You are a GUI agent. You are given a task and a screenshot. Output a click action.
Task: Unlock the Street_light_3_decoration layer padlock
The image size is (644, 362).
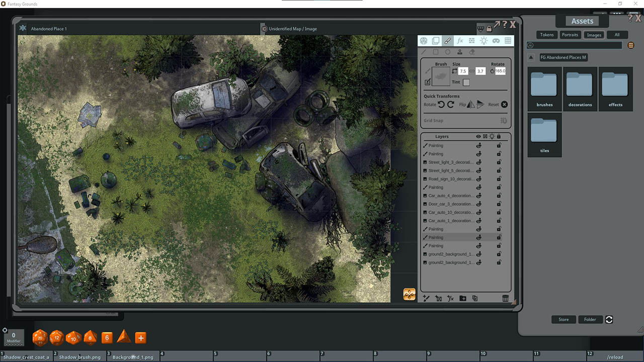click(499, 162)
